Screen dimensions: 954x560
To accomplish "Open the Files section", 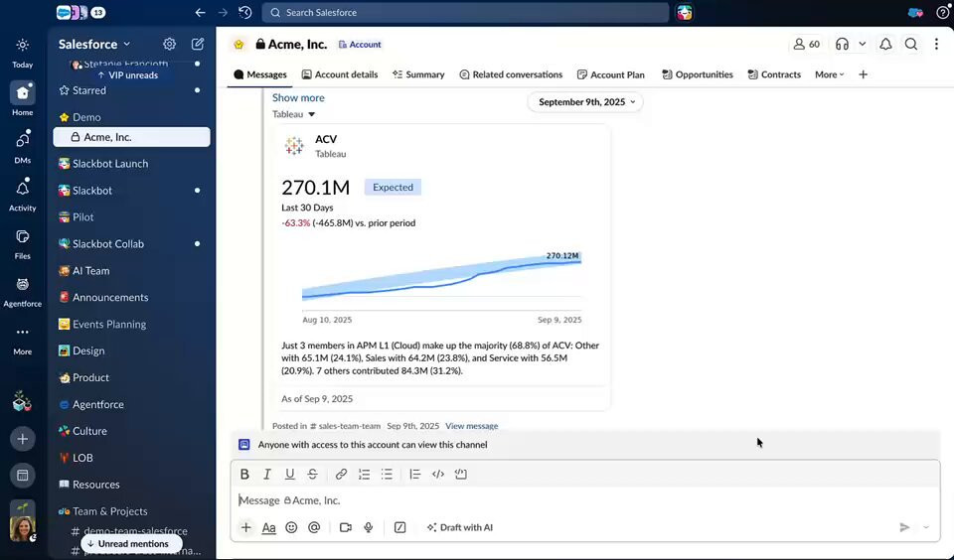I will (x=23, y=243).
